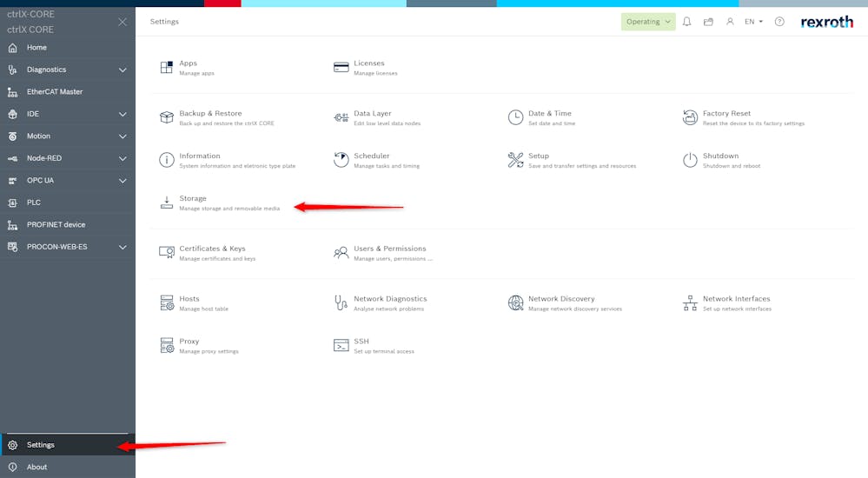Open the Data Layer icon
The image size is (868, 478).
(x=341, y=117)
